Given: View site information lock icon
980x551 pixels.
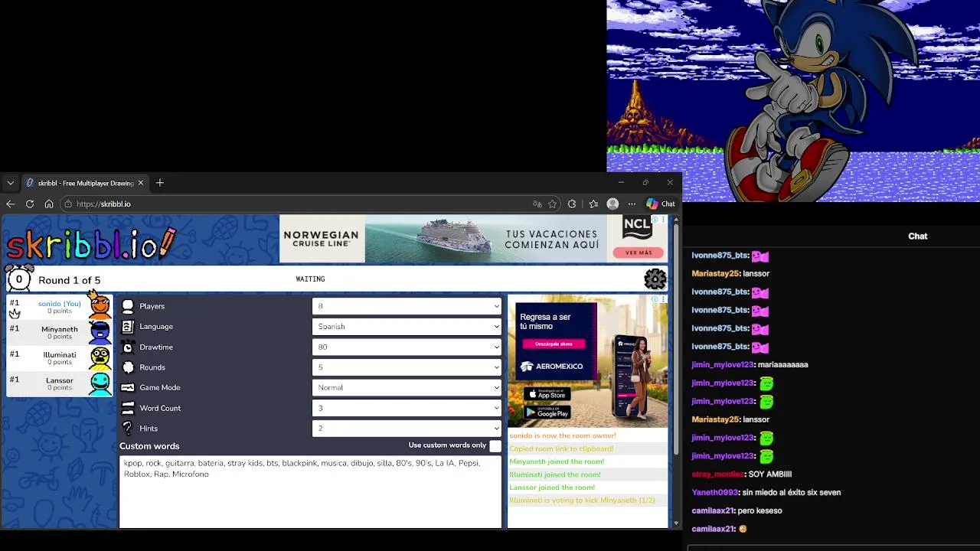Looking at the screenshot, I should (68, 204).
